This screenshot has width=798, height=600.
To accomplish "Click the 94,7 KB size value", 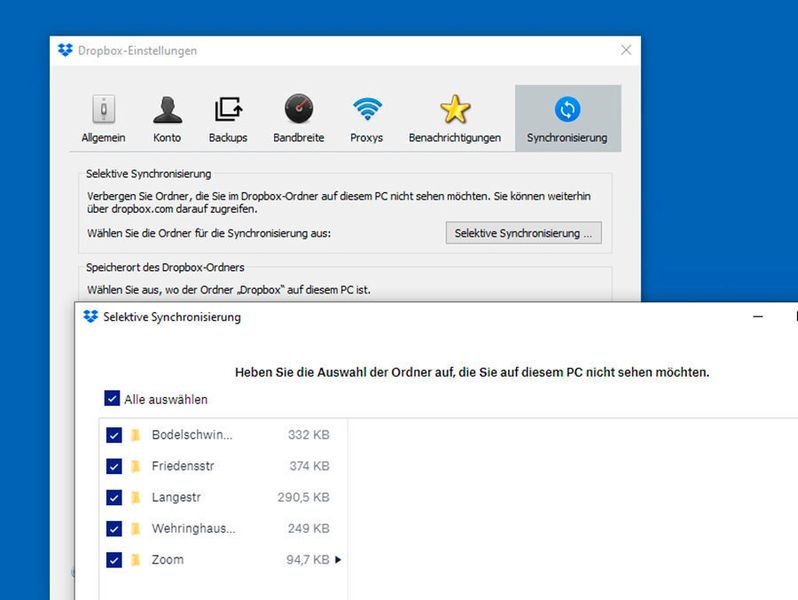I will [307, 560].
